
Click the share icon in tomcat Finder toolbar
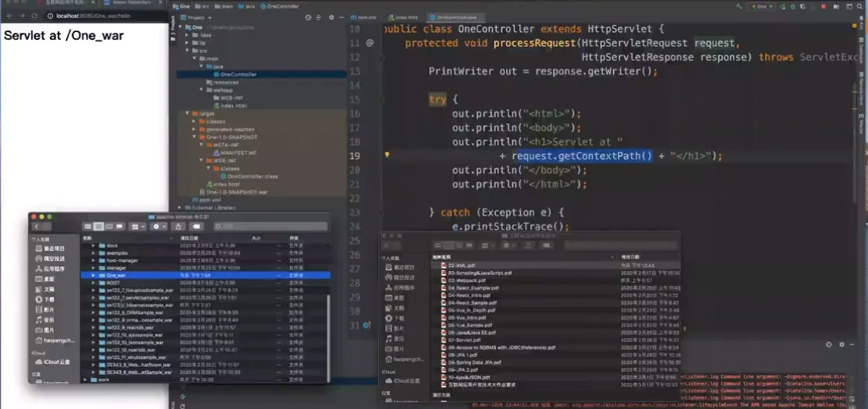pyautogui.click(x=179, y=227)
